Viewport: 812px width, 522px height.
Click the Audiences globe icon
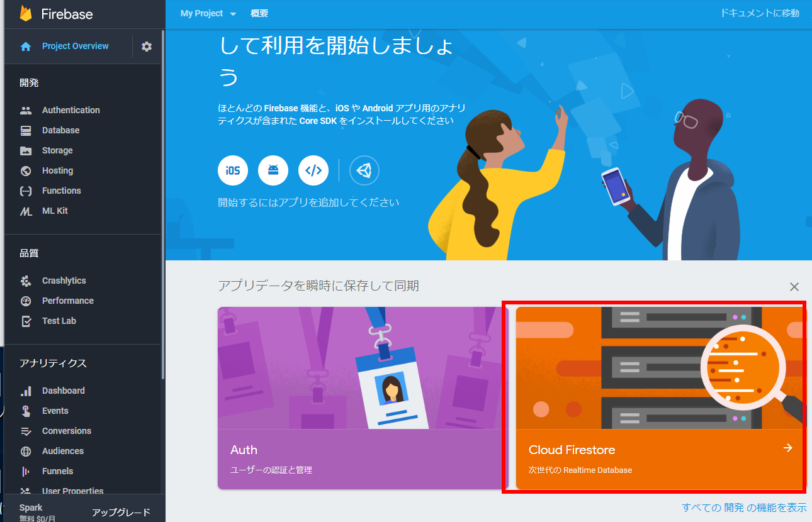(26, 451)
